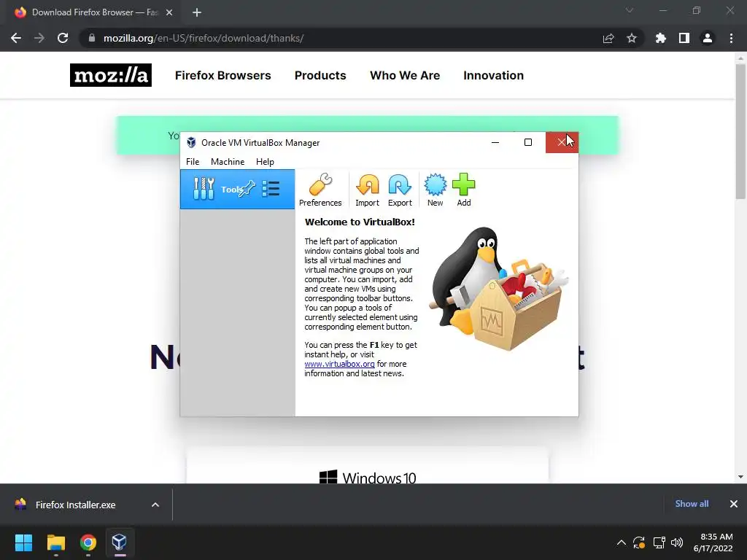Open the clock and date flyout
This screenshot has height=560, width=747.
point(713,542)
